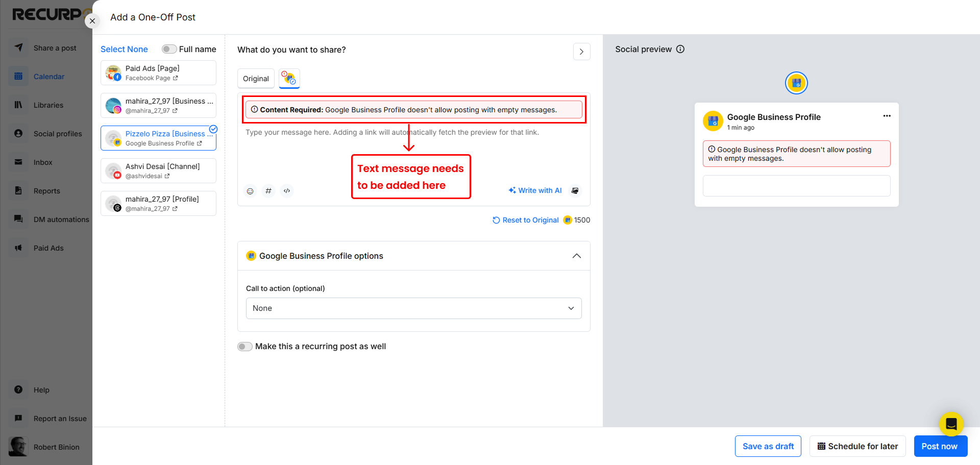The image size is (980, 465).
Task: Click the Libraries books icon
Action: coord(18,105)
